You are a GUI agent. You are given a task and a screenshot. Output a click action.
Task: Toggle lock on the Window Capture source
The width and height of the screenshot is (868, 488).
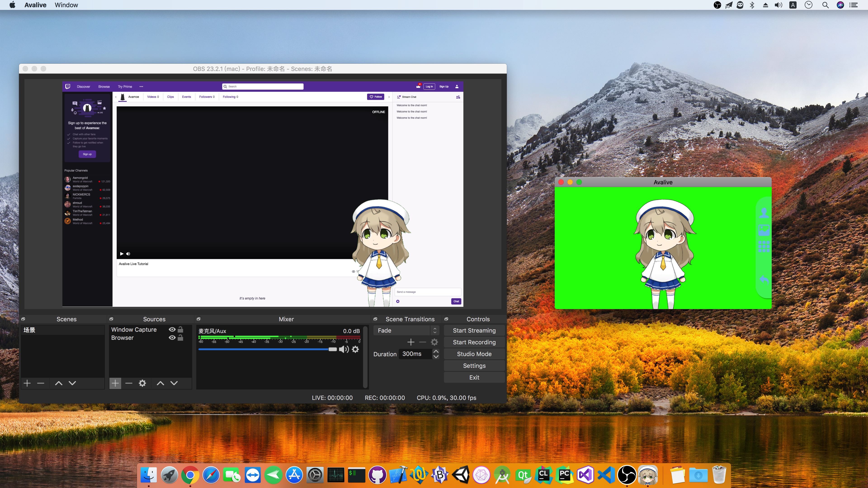point(181,329)
